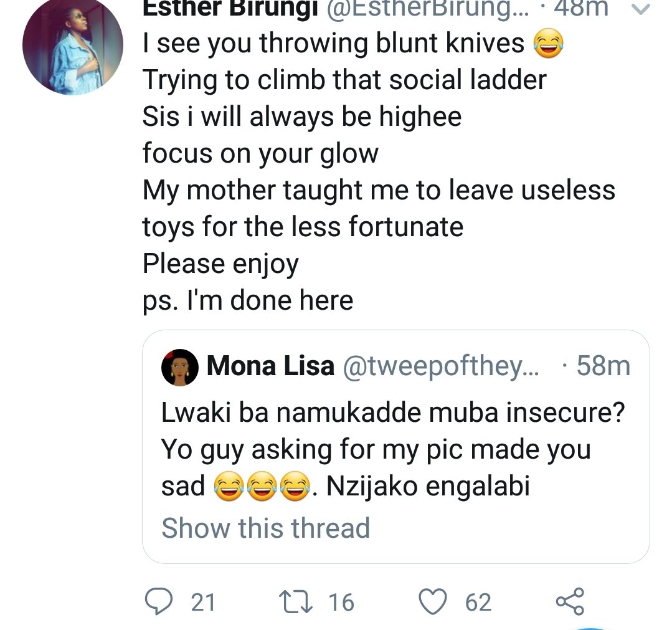The width and height of the screenshot is (672, 630).
Task: Click laughing emoji after "blunt knives"
Action: pyautogui.click(x=549, y=44)
